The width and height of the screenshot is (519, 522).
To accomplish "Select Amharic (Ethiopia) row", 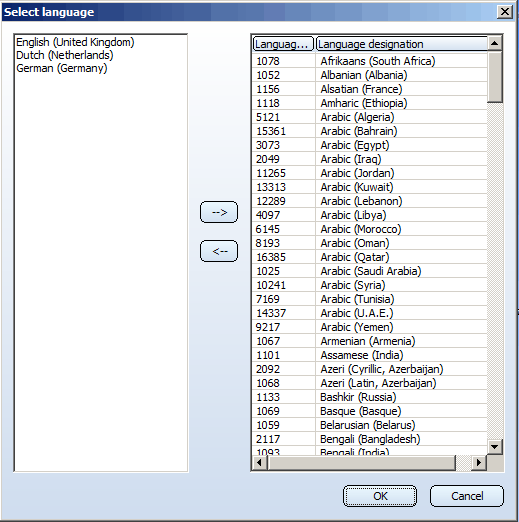I will tap(370, 103).
